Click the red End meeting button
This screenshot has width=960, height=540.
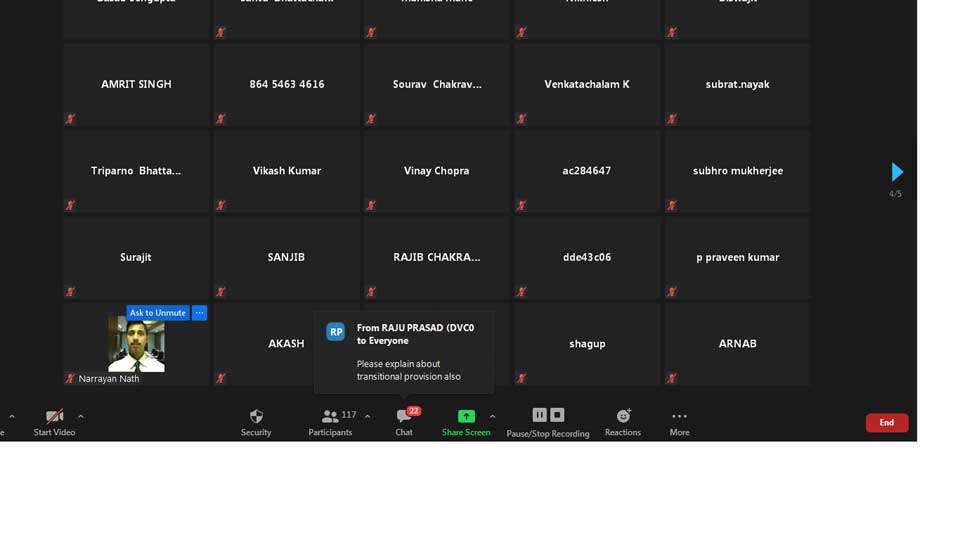[887, 422]
